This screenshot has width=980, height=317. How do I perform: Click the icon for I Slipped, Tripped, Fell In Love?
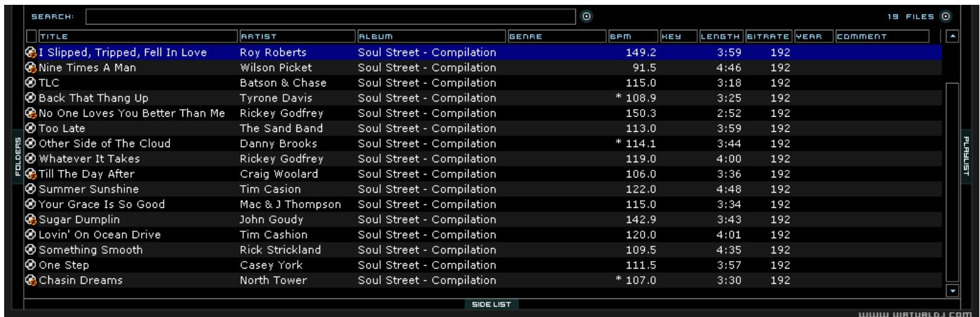(30, 52)
